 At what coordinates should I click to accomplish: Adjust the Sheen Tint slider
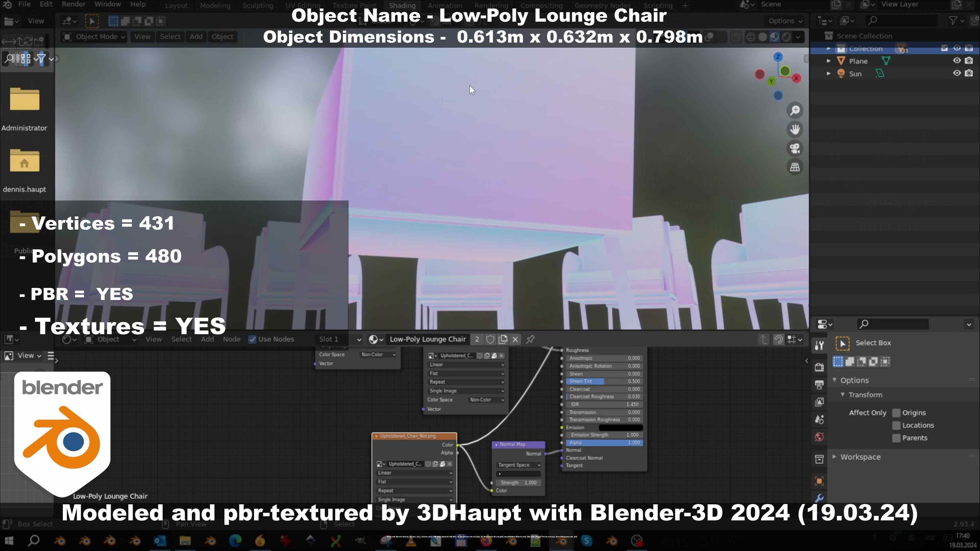coord(604,381)
